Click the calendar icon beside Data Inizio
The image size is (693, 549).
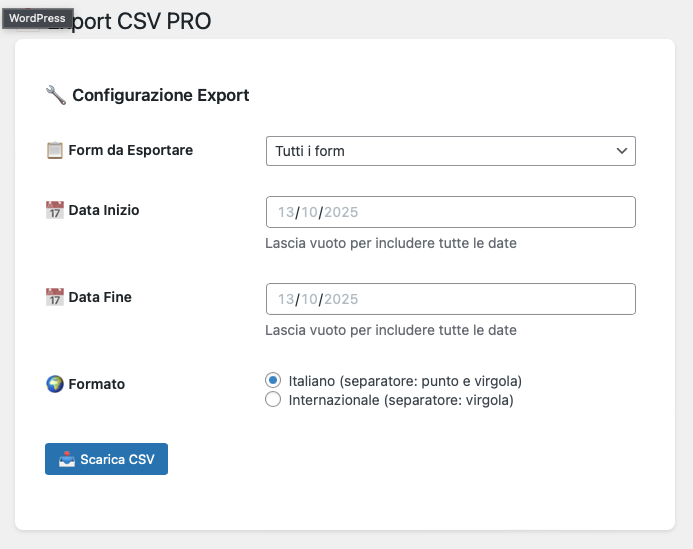point(55,211)
